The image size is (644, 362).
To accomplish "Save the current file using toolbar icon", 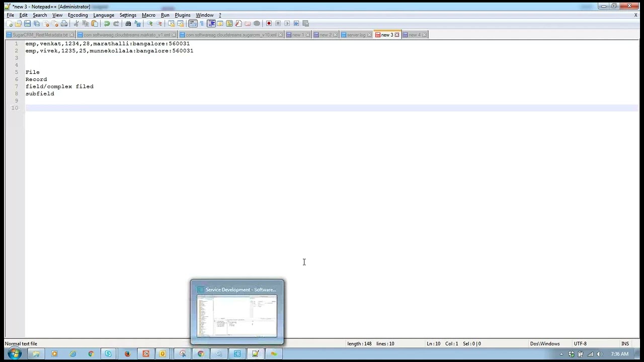I will 27,24.
